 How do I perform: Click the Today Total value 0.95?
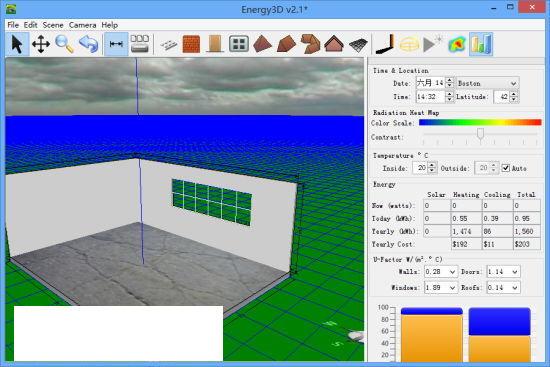(527, 218)
